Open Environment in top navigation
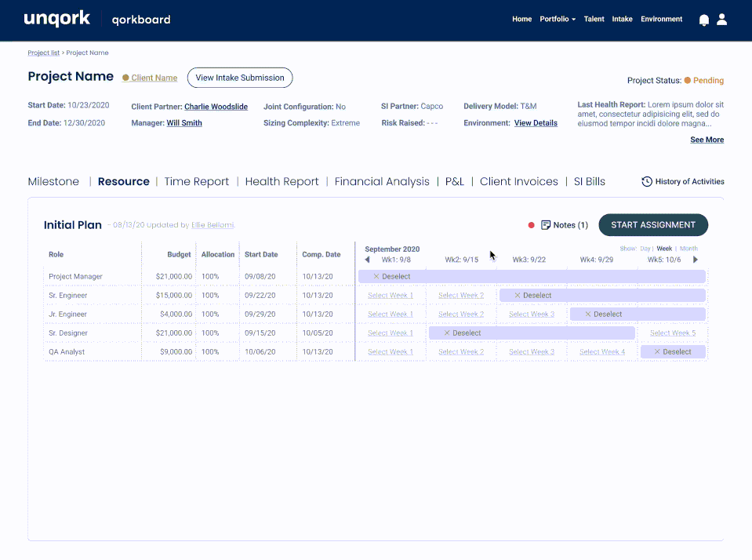 pos(661,19)
